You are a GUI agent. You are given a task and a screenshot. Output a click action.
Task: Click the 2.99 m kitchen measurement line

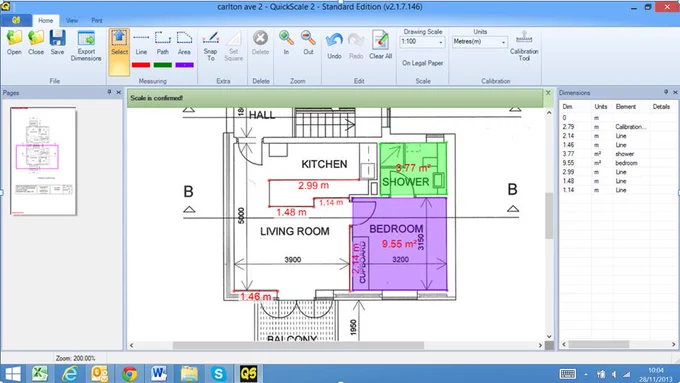coord(314,180)
